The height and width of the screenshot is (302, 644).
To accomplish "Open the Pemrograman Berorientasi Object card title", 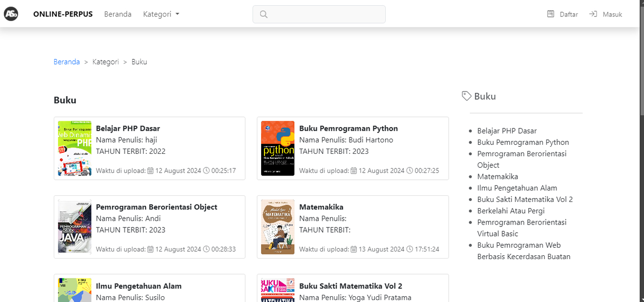I will [157, 207].
